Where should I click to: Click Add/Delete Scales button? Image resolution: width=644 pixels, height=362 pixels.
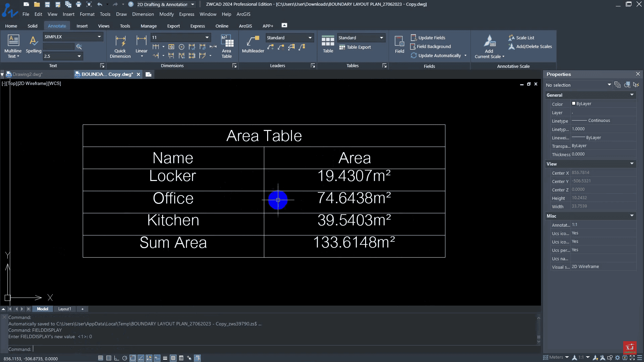coord(530,46)
